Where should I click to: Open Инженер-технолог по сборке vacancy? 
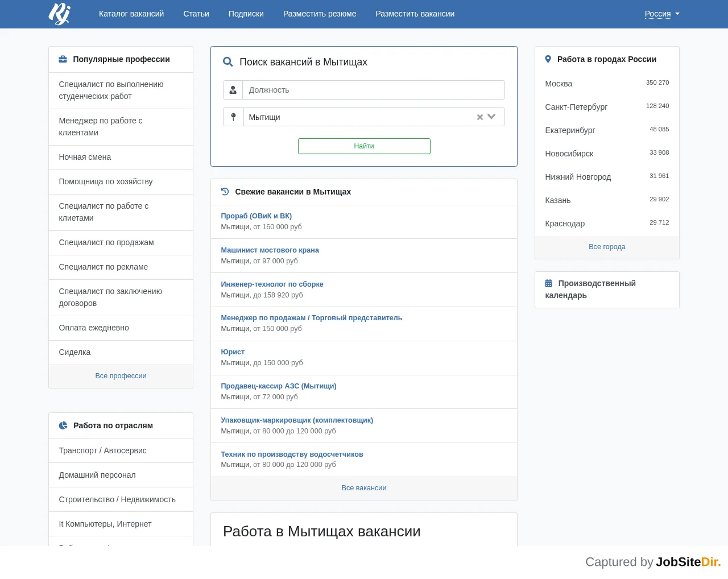click(x=272, y=284)
